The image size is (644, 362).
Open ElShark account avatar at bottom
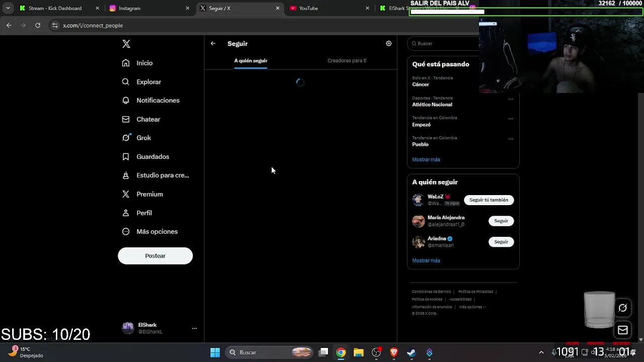pos(128,328)
